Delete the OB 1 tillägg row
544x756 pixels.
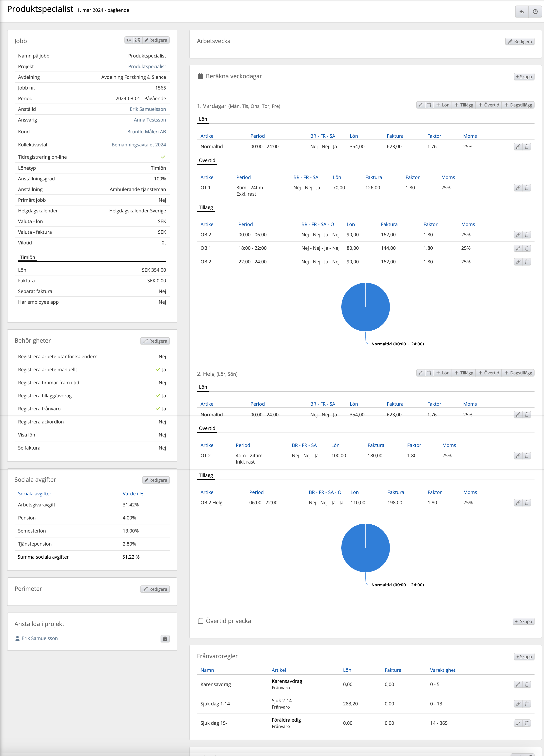point(527,248)
